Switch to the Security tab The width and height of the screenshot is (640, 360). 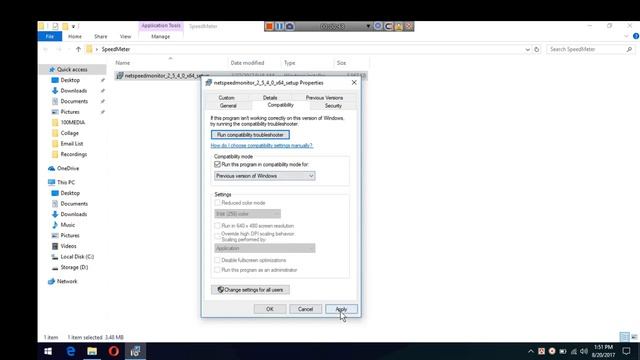tap(333, 106)
